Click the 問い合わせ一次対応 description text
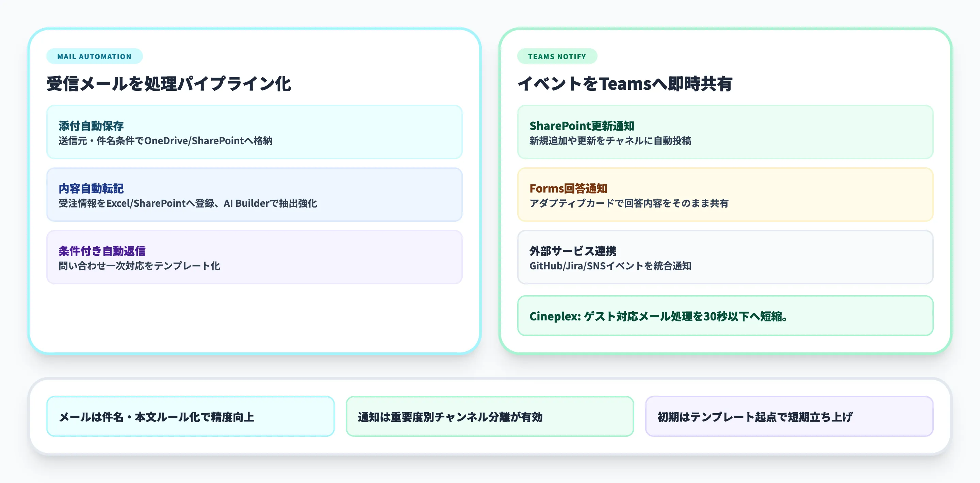This screenshot has height=483, width=980. (x=139, y=266)
